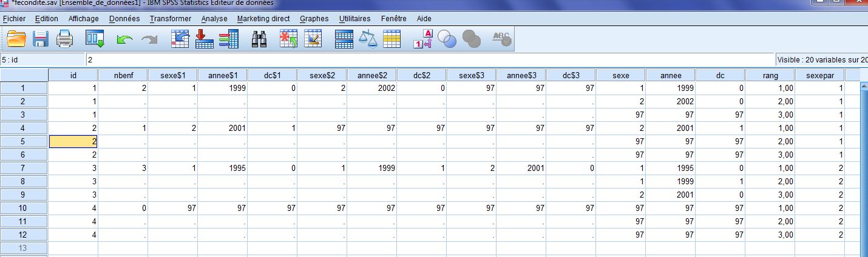Click the annee cell 2002 in row 2
This screenshot has height=257, width=868.
(670, 102)
